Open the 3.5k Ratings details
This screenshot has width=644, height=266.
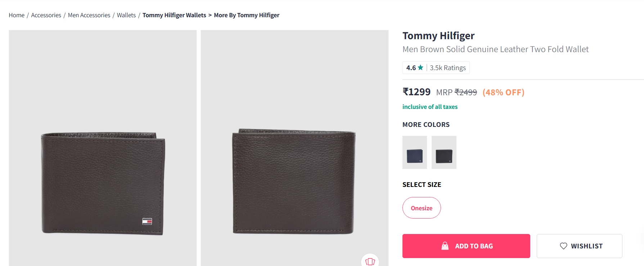(447, 67)
